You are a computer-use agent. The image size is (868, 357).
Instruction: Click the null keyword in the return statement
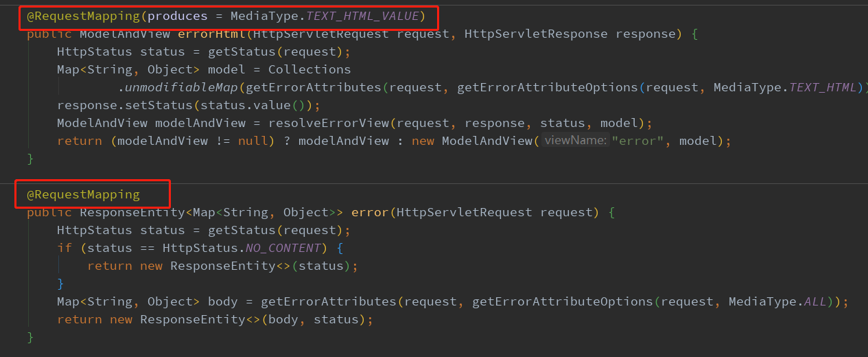[x=253, y=141]
